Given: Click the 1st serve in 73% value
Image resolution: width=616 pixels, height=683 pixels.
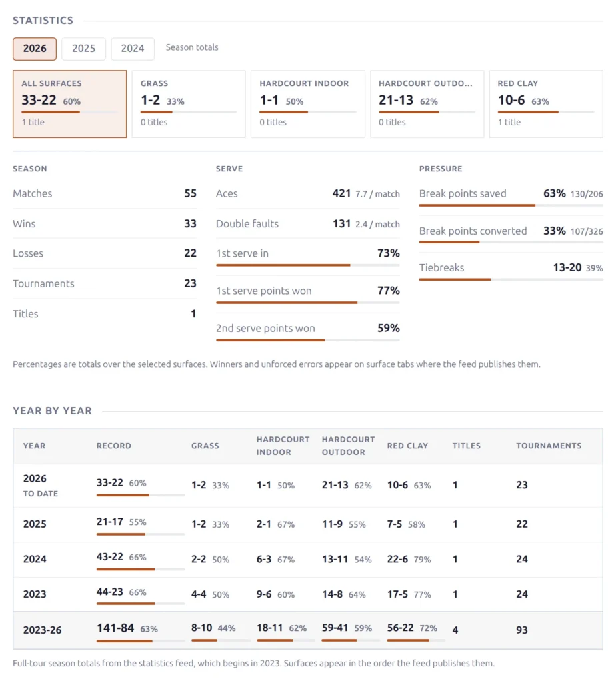Looking at the screenshot, I should (x=388, y=253).
